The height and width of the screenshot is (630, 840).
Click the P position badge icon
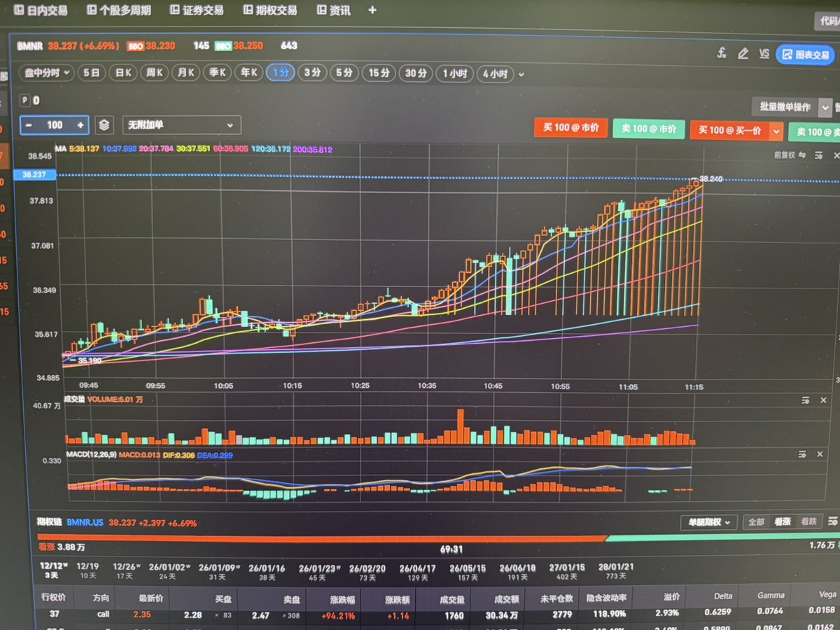25,101
